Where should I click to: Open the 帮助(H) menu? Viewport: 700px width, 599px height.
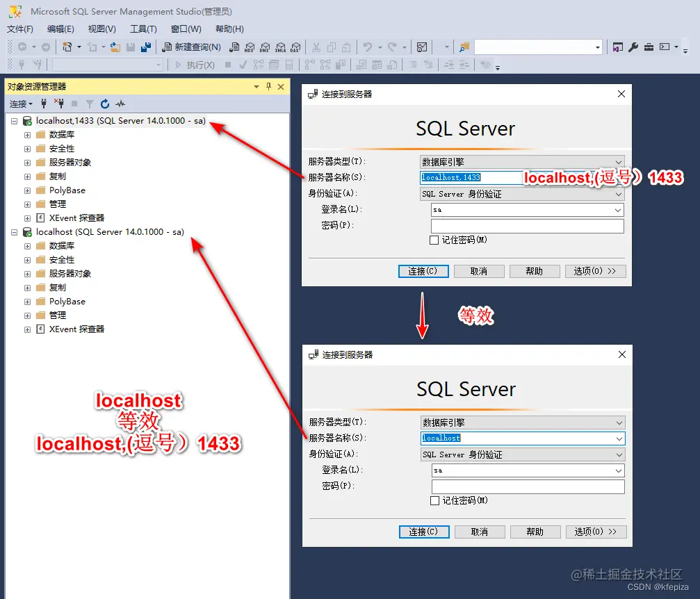click(229, 29)
